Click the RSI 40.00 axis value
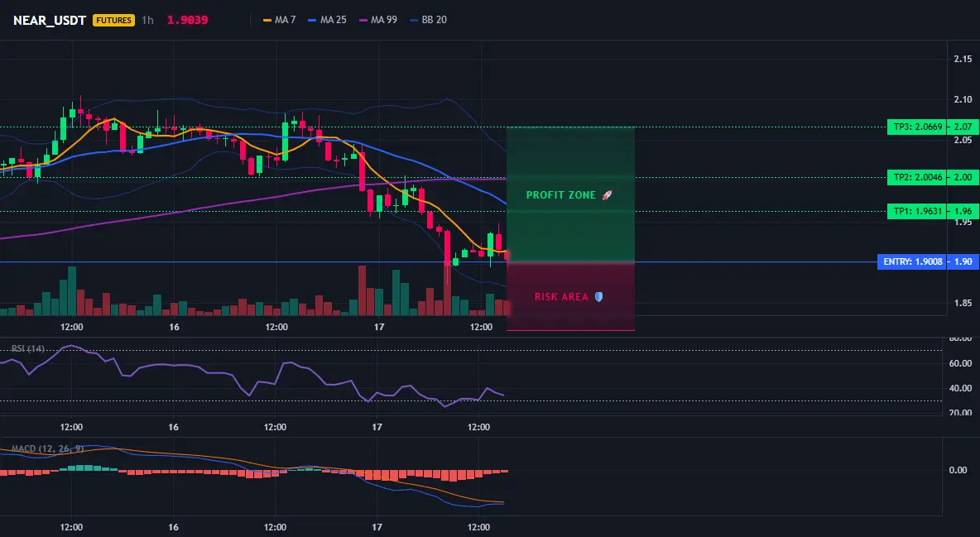 [960, 388]
